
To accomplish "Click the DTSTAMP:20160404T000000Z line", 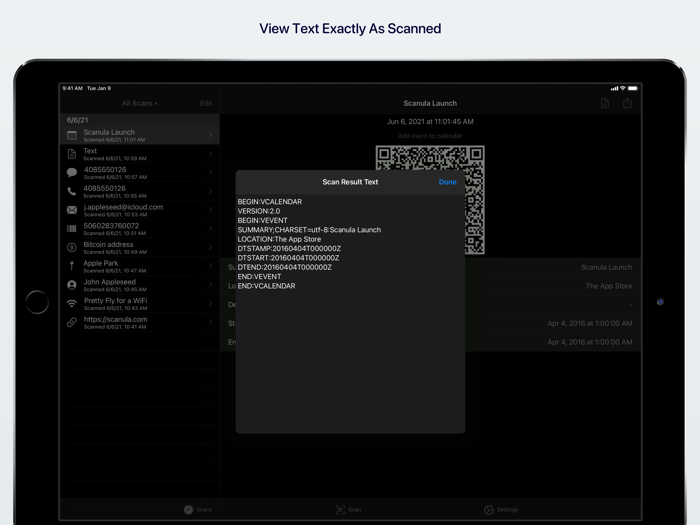I will coord(289,249).
